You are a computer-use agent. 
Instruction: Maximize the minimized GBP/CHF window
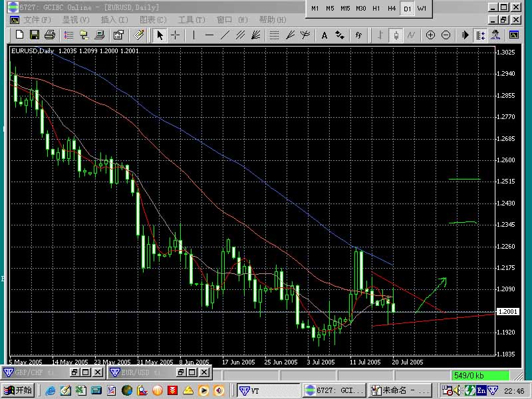click(86, 372)
